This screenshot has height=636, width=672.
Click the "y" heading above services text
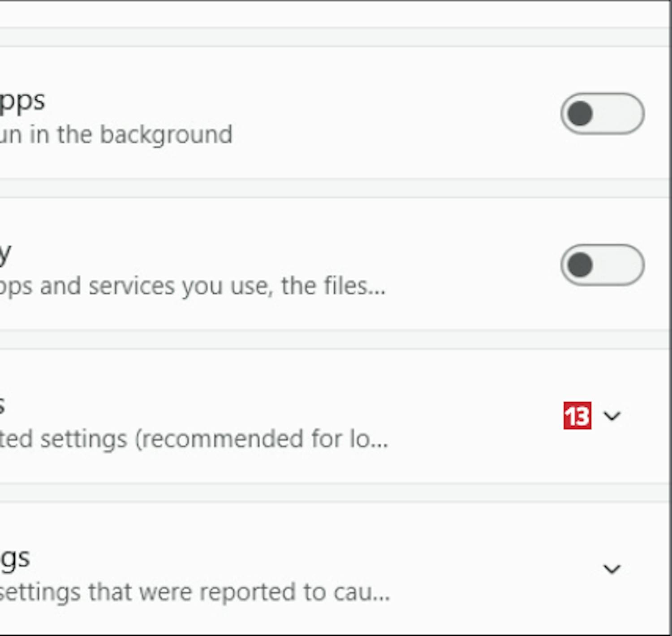5,254
